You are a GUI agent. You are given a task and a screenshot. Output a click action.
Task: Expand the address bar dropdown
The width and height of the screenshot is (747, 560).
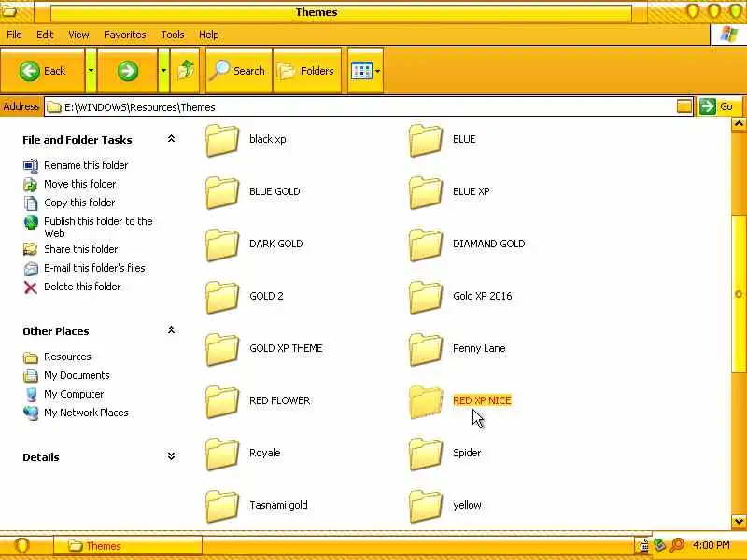(x=684, y=106)
